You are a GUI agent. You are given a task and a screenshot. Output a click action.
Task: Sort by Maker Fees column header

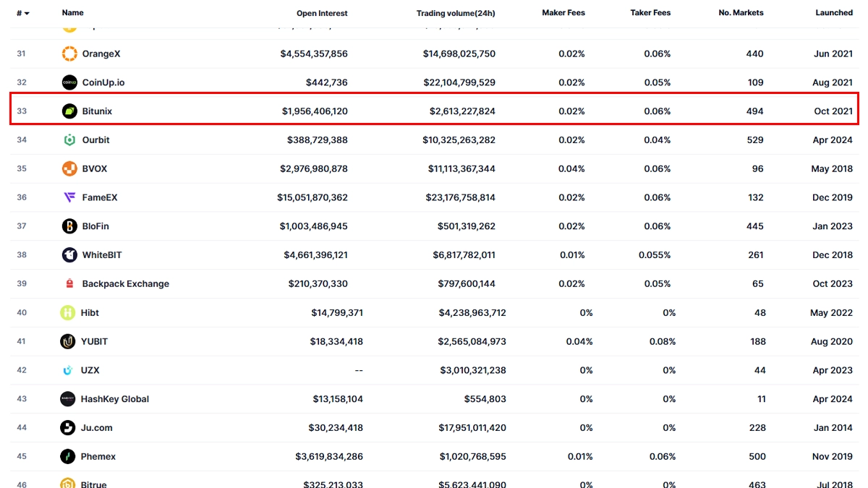563,13
